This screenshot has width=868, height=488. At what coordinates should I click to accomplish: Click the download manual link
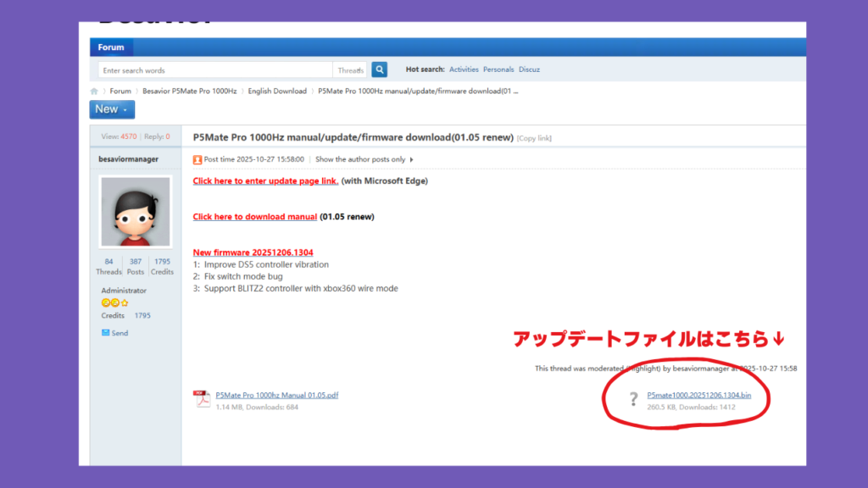pyautogui.click(x=254, y=217)
